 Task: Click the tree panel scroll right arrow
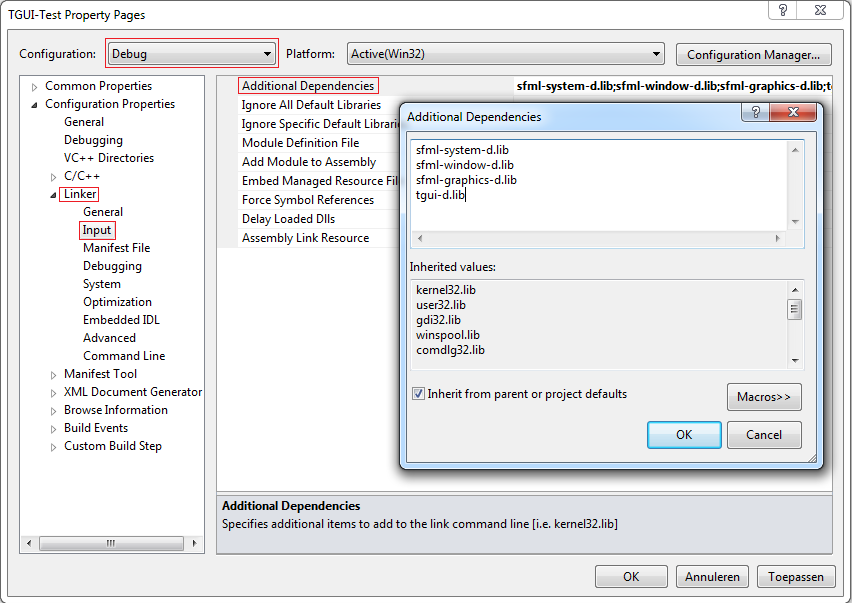tap(195, 543)
